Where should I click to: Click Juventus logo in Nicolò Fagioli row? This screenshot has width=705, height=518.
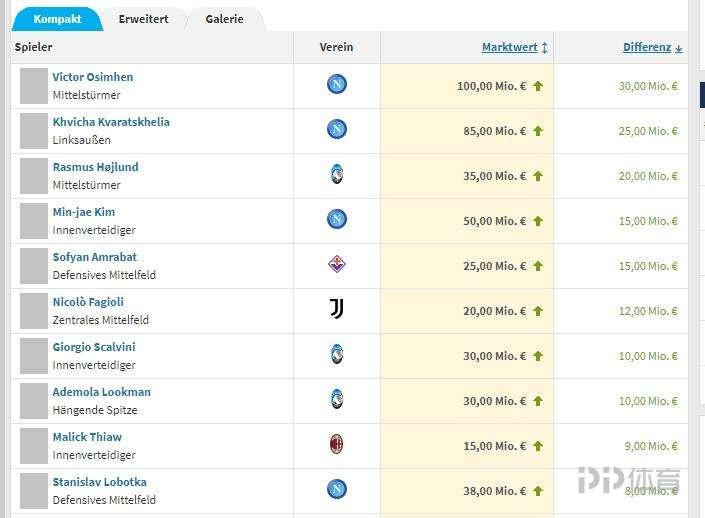336,310
